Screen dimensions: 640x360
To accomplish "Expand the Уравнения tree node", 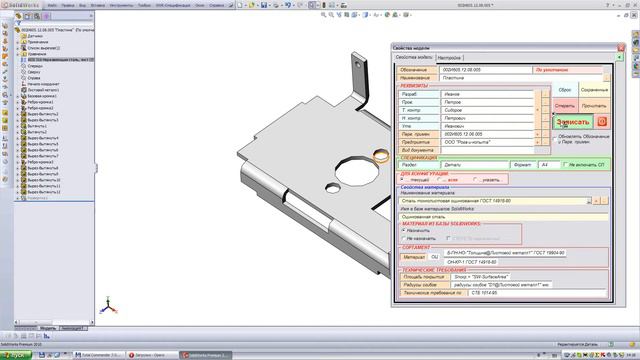I will click(18, 54).
